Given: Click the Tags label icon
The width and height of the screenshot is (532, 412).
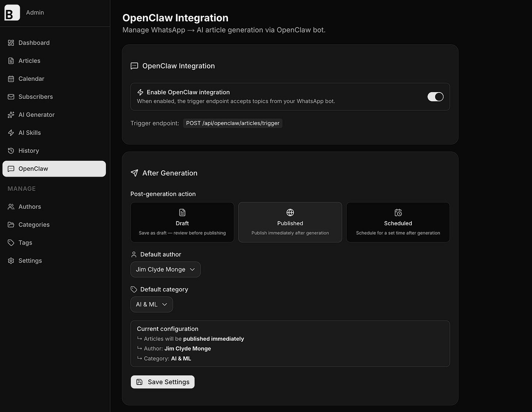Looking at the screenshot, I should tap(11, 243).
